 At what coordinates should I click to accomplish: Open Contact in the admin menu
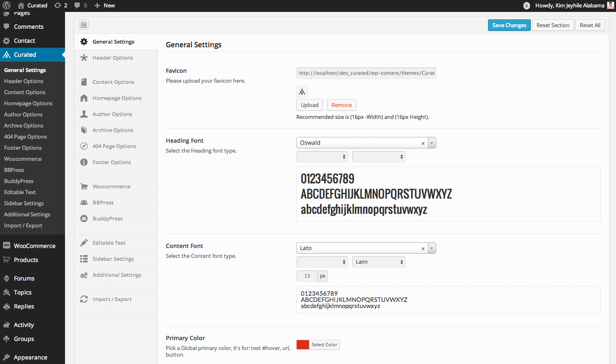pos(33,41)
